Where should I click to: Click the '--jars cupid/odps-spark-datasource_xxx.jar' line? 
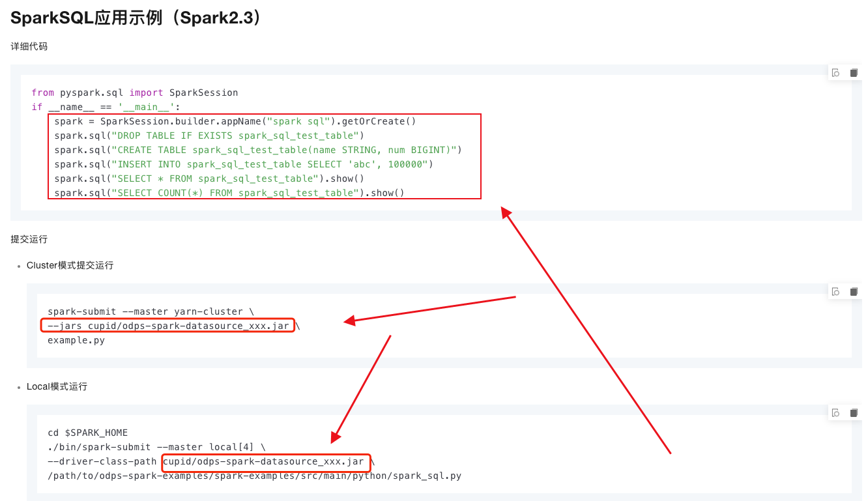174,326
